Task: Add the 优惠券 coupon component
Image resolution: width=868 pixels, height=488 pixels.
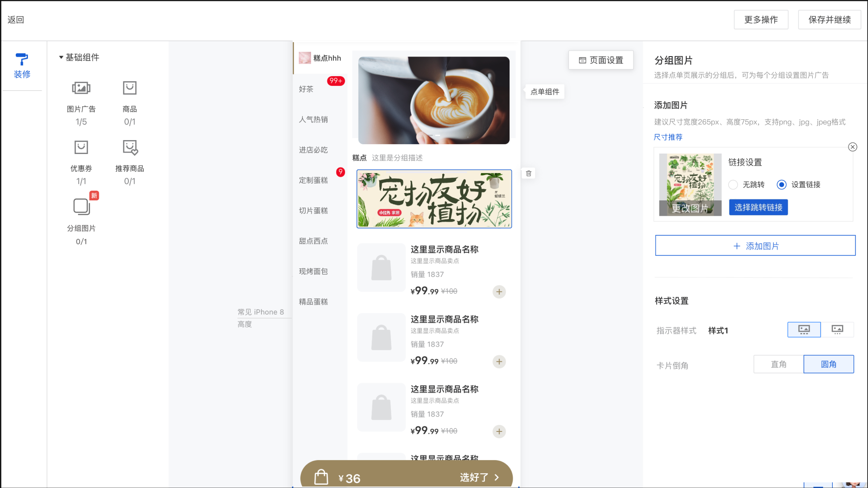Action: 81,148
